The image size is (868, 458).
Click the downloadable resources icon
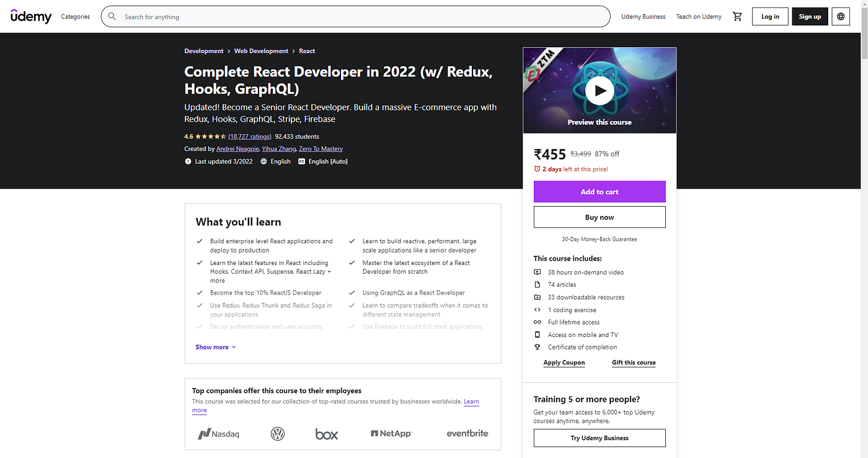(x=538, y=297)
